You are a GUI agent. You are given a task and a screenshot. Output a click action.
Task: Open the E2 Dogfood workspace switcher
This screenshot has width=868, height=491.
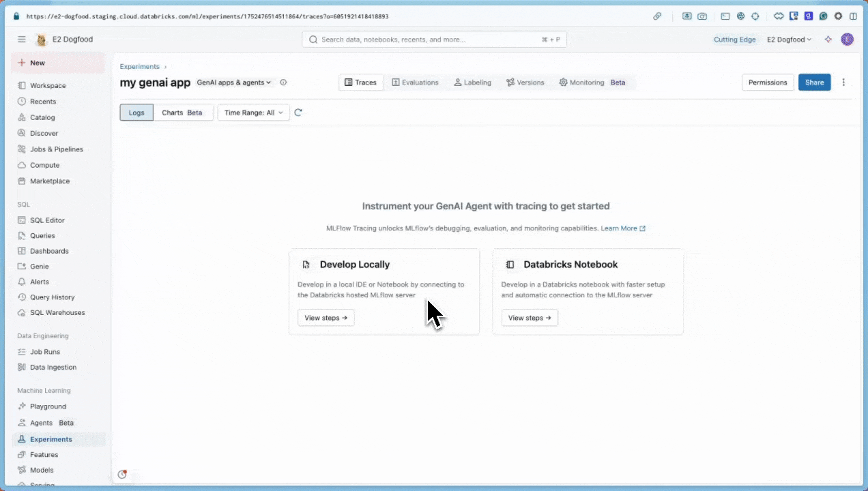click(x=789, y=40)
